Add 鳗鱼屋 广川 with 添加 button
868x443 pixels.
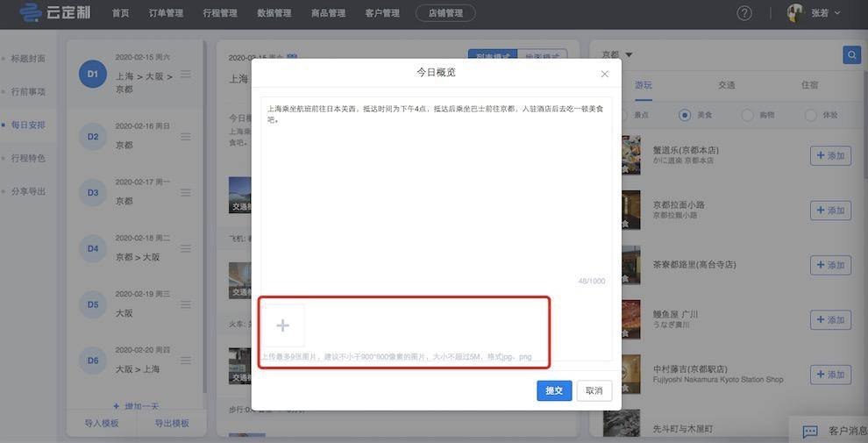830,320
